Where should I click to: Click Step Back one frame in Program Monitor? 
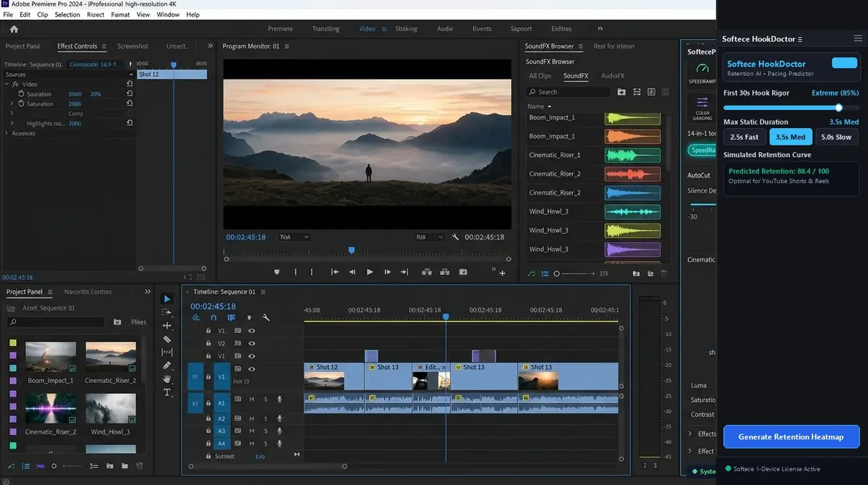pyautogui.click(x=352, y=272)
